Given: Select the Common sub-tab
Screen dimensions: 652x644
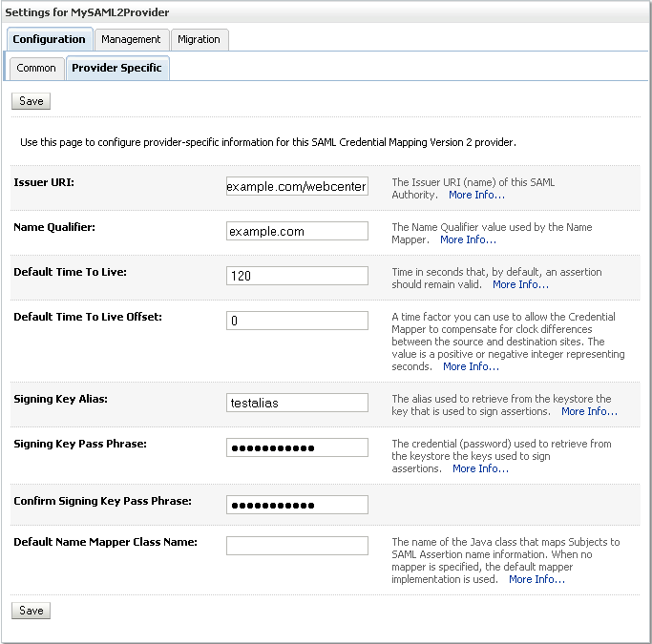Looking at the screenshot, I should pyautogui.click(x=36, y=69).
